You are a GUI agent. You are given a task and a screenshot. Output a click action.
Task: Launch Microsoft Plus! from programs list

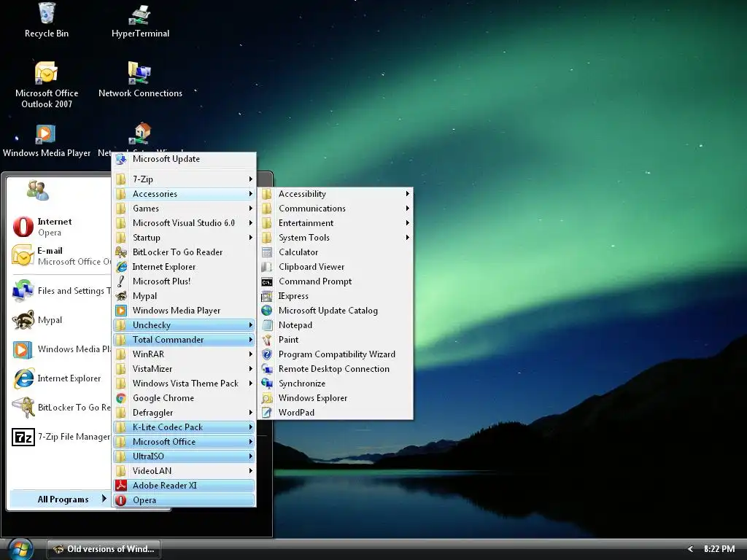[x=184, y=281]
